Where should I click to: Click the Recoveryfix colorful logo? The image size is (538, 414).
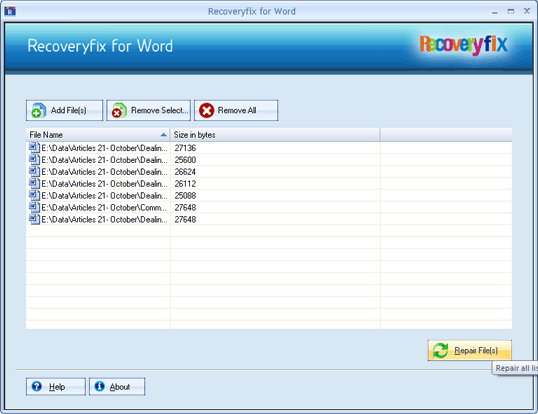[x=463, y=45]
